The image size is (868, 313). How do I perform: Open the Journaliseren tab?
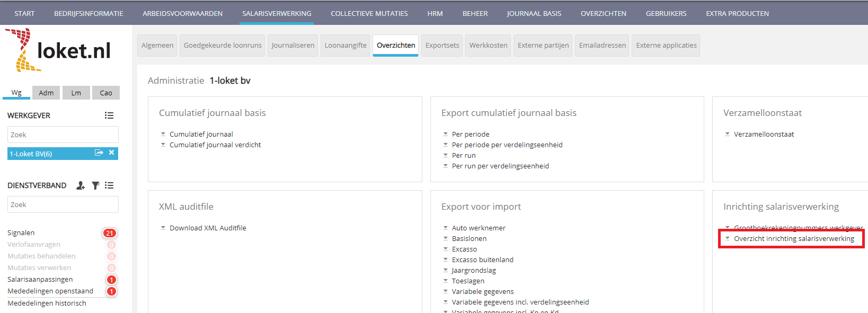[293, 46]
